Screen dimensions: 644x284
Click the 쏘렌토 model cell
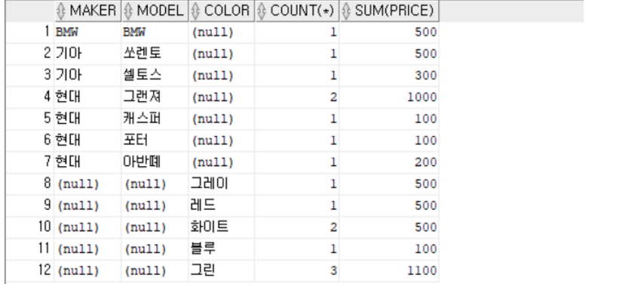(155, 54)
